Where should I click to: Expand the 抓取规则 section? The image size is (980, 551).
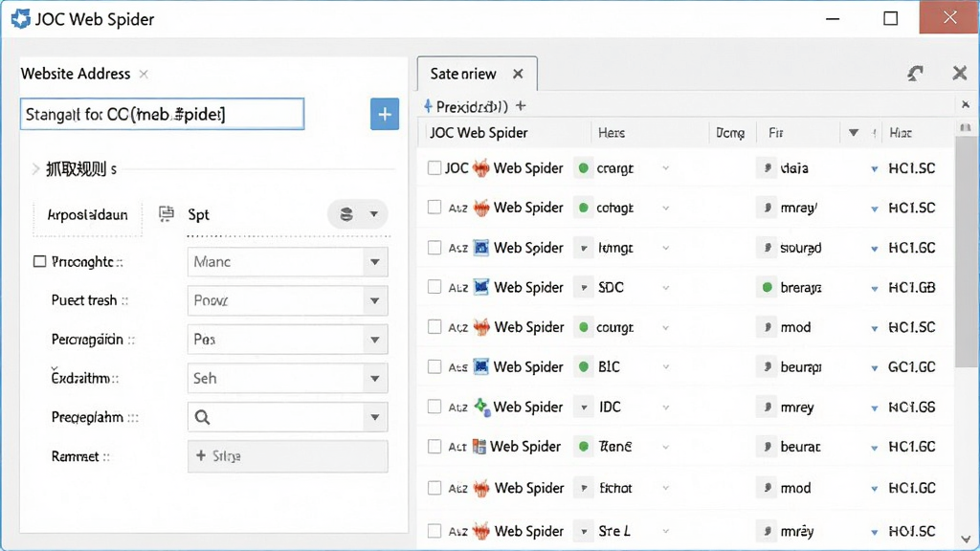coord(35,168)
